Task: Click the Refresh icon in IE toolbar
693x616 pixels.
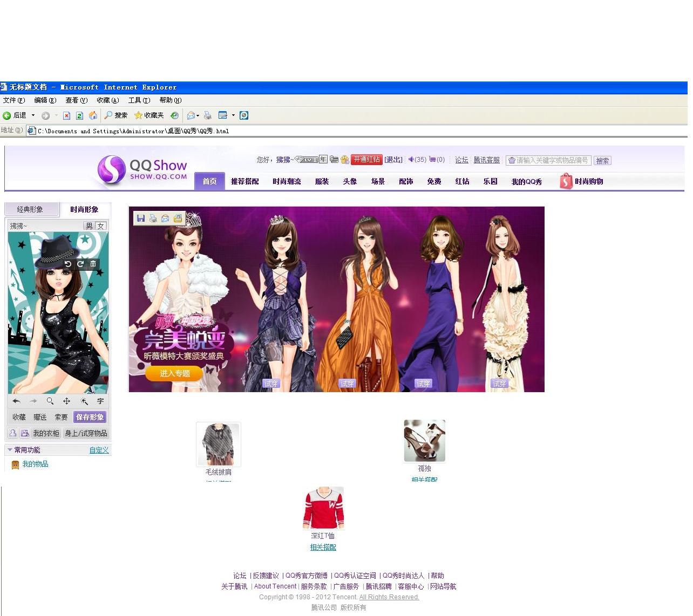Action: click(x=79, y=115)
